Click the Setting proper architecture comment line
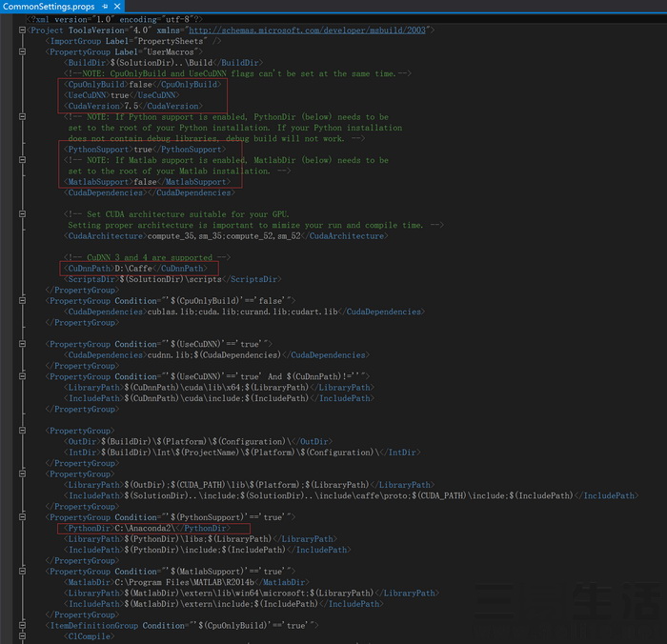Viewport: 667px width, 644px height. (x=255, y=225)
